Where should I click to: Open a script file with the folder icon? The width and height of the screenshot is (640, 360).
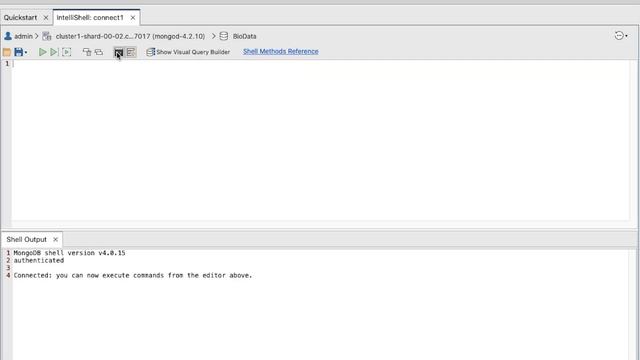point(7,52)
